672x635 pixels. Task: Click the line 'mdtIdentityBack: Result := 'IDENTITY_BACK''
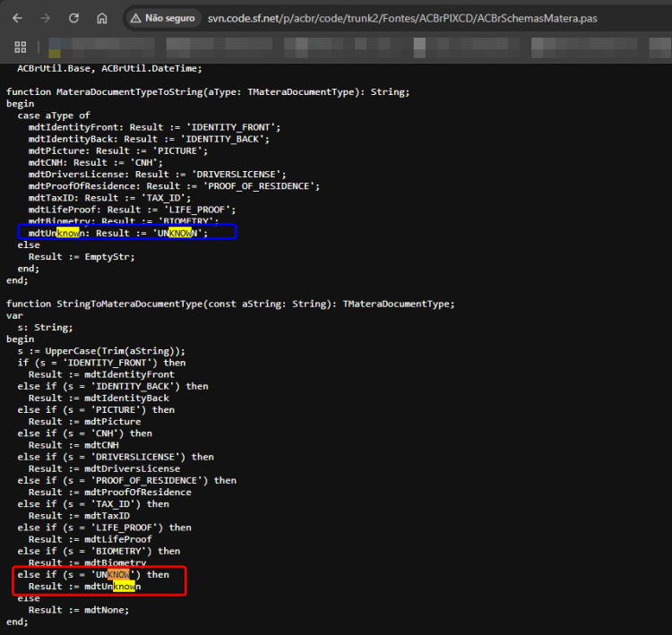(149, 139)
